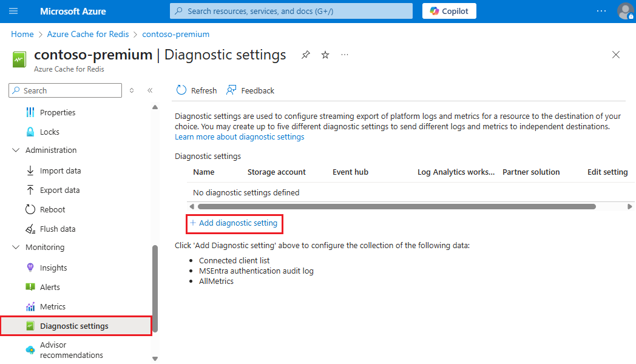Click the Reboot icon

(x=30, y=209)
